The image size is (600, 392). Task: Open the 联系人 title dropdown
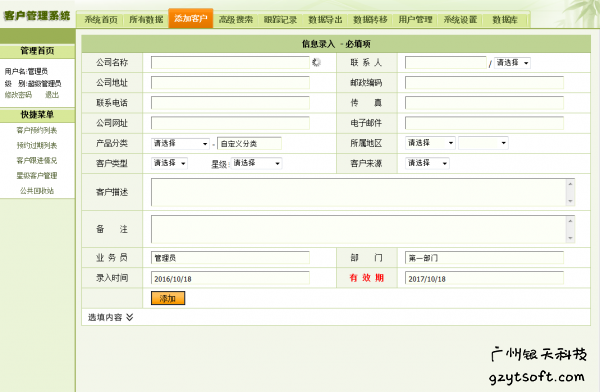pos(512,63)
